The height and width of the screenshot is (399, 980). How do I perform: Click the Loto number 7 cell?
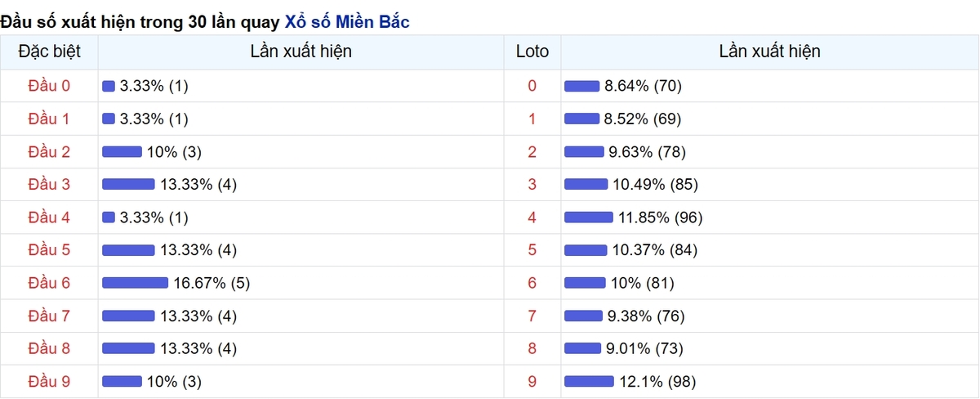click(532, 316)
